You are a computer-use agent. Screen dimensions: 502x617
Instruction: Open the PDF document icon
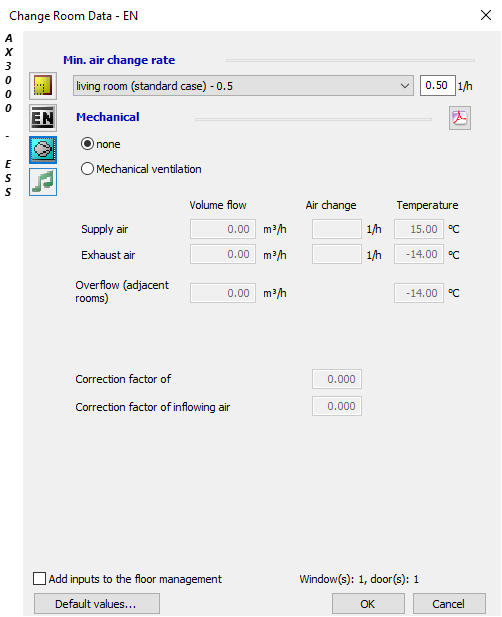point(460,118)
